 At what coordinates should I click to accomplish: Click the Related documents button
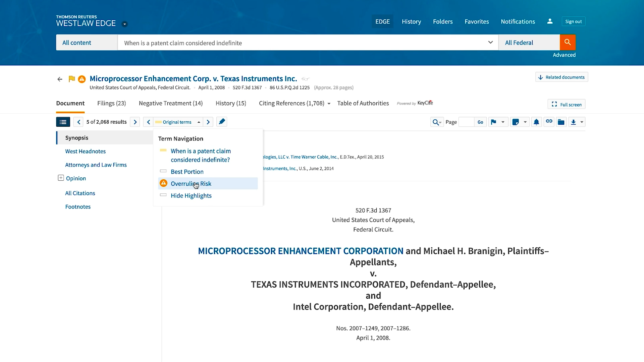point(561,77)
